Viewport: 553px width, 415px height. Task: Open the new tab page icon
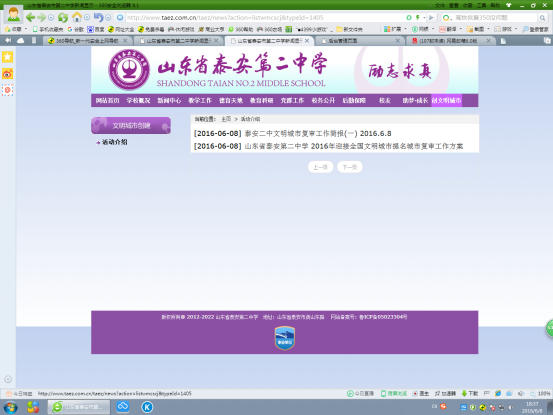(503, 41)
